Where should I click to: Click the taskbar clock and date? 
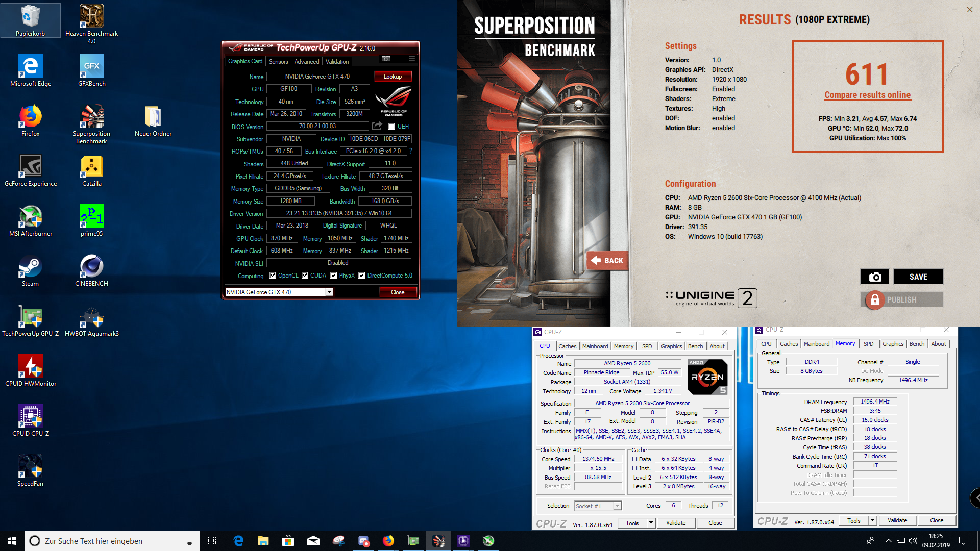[x=936, y=541]
